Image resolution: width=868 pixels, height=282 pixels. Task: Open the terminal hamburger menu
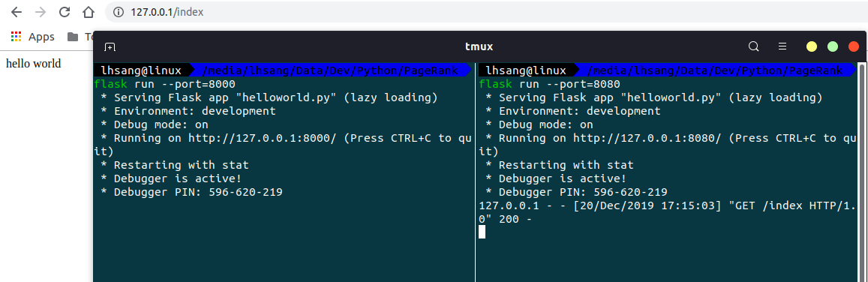pyautogui.click(x=782, y=46)
